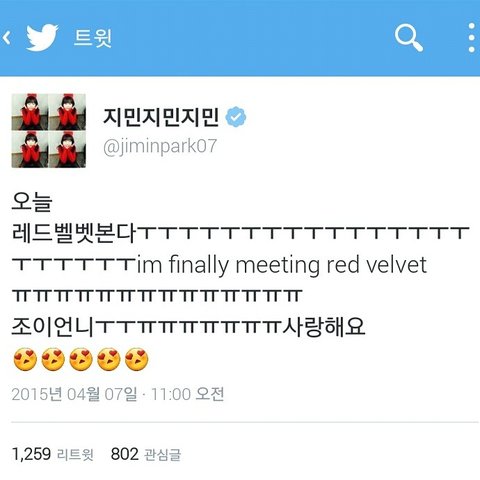Click the first heart-eyes emoji
The height and width of the screenshot is (480, 480).
point(25,359)
